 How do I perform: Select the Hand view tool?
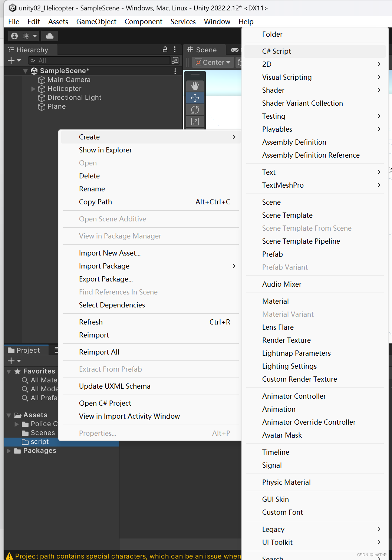pos(195,86)
